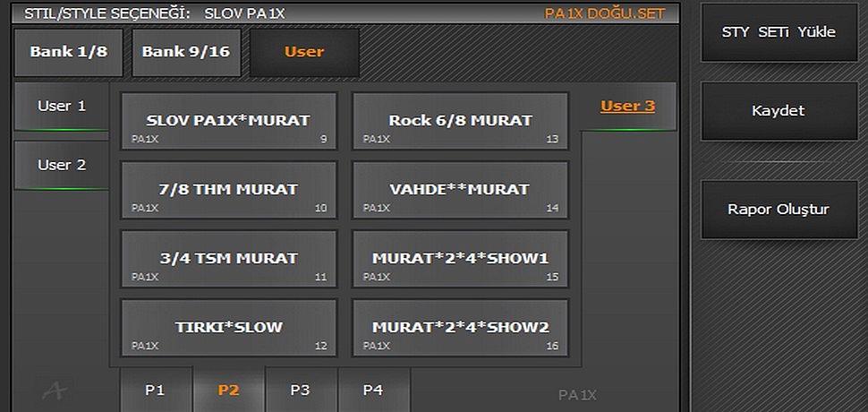Viewport: 868px width, 412px height.
Task: Switch to the User bank tab
Action: click(304, 52)
